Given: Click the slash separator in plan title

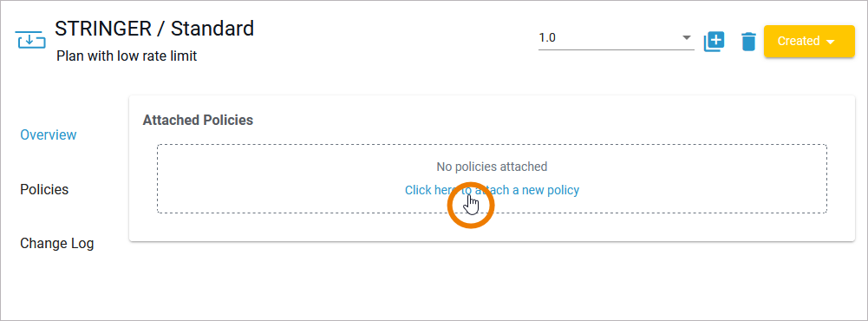Looking at the screenshot, I should tap(161, 29).
